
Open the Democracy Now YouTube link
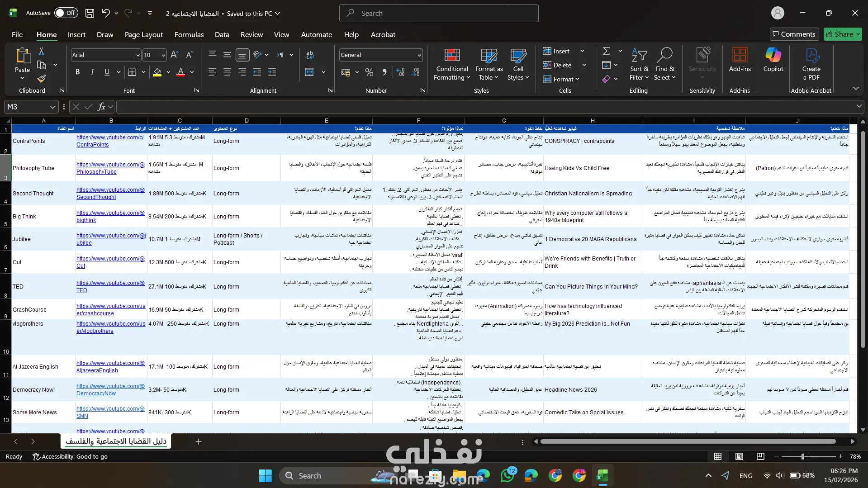[x=110, y=390]
